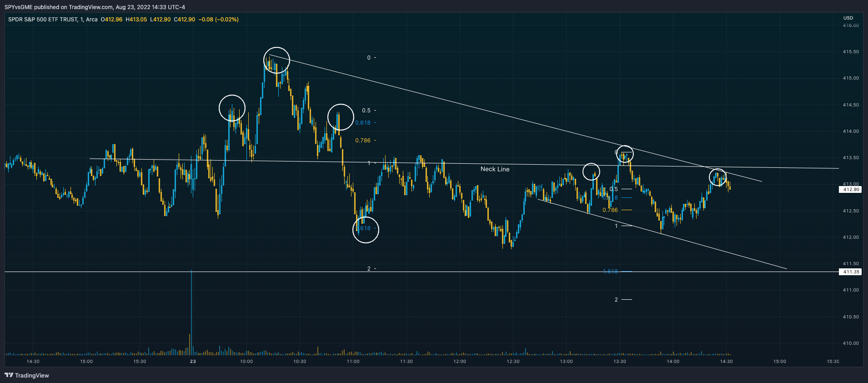Screen dimensions: 868x383
Task: Click the 12:30 time axis label
Action: pyautogui.click(x=513, y=362)
